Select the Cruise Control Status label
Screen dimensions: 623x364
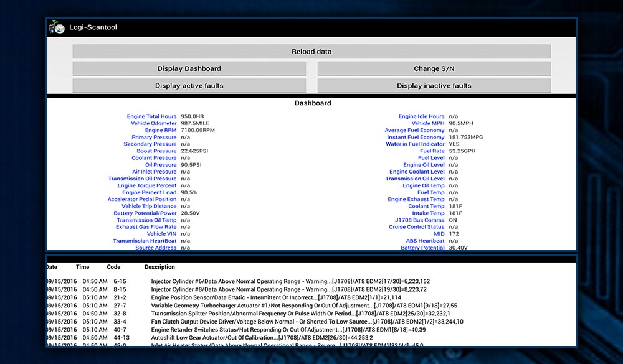(x=417, y=227)
